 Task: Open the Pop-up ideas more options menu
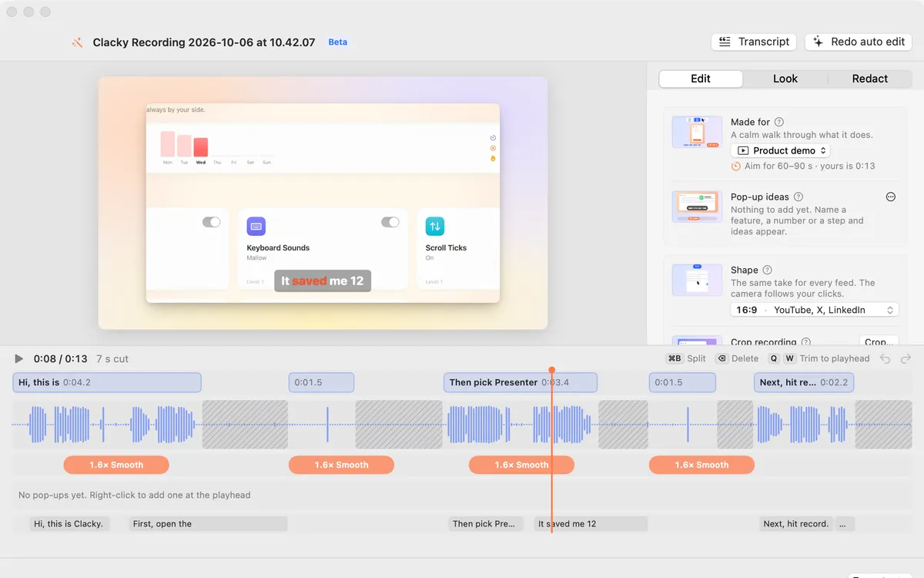891,197
